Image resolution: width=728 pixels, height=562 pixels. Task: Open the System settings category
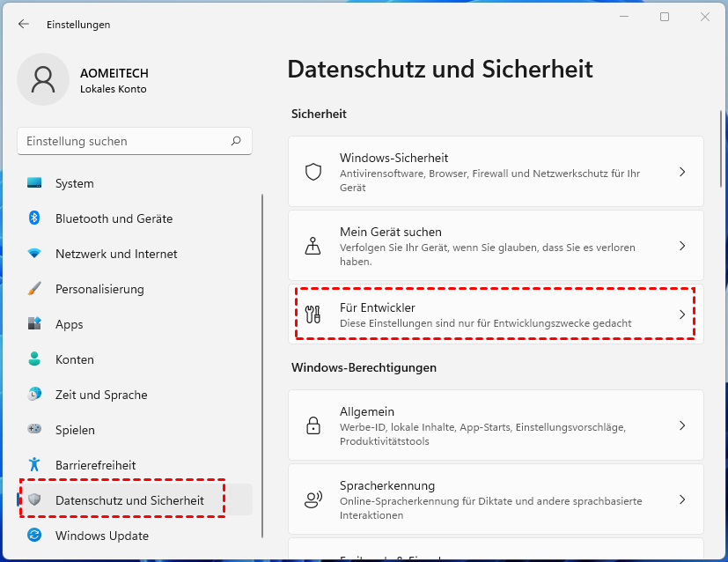74,183
